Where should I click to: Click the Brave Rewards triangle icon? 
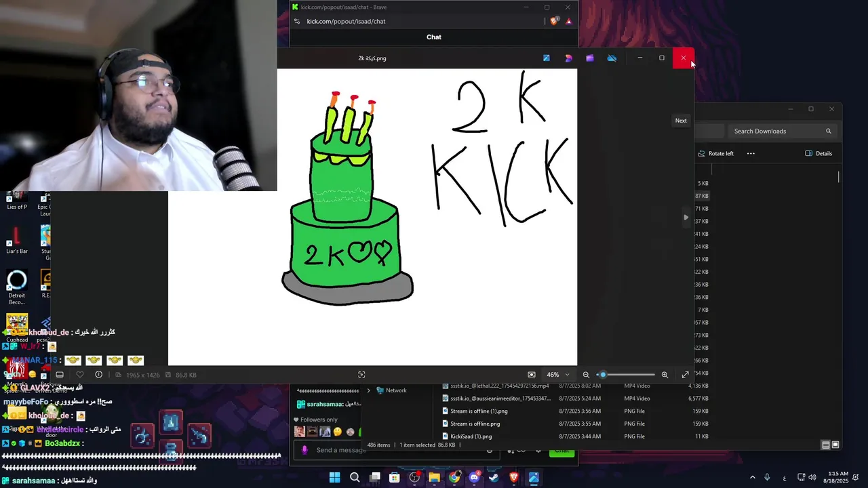tap(568, 21)
